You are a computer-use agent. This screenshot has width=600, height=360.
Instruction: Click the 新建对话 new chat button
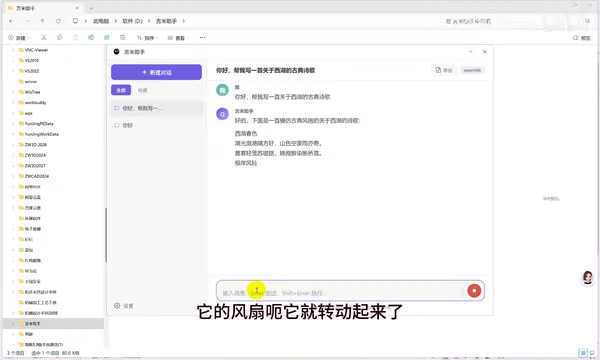157,72
